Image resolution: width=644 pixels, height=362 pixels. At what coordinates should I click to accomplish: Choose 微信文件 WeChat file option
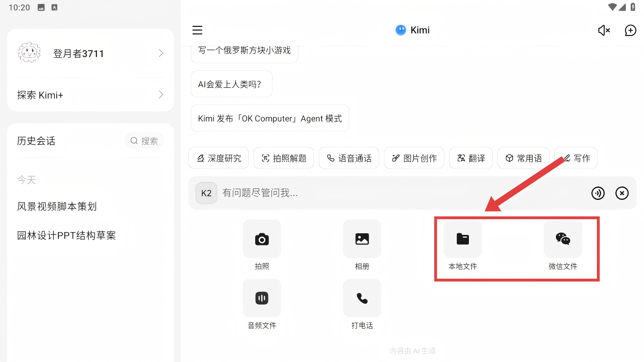tap(563, 239)
